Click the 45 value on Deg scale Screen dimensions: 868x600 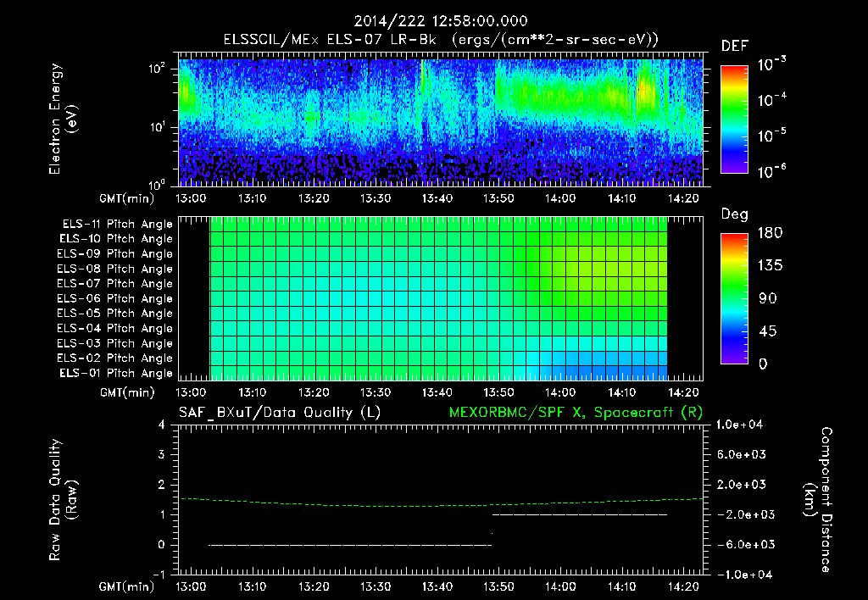coord(768,331)
